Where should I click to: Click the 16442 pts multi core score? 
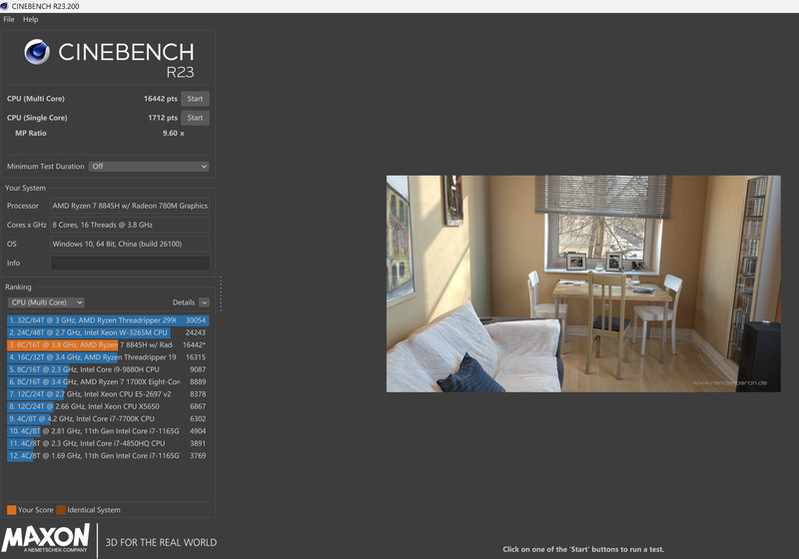point(161,99)
